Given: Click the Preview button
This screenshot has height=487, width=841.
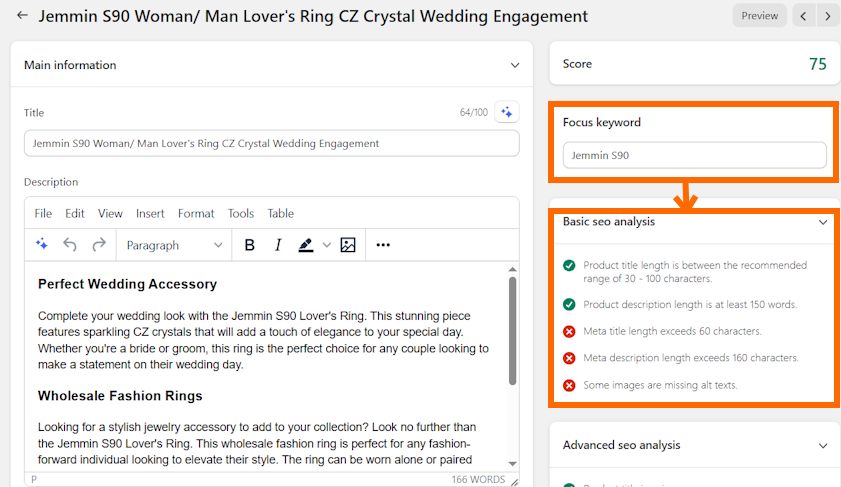Looking at the screenshot, I should click(759, 16).
